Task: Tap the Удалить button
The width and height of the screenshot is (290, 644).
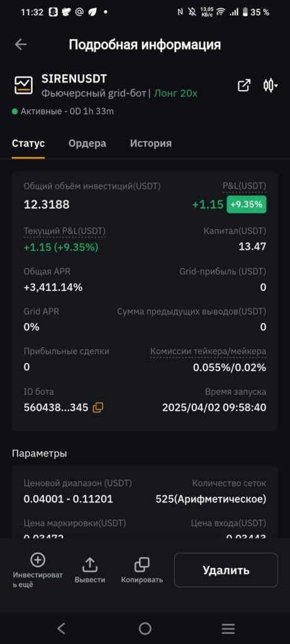Action: [226, 570]
